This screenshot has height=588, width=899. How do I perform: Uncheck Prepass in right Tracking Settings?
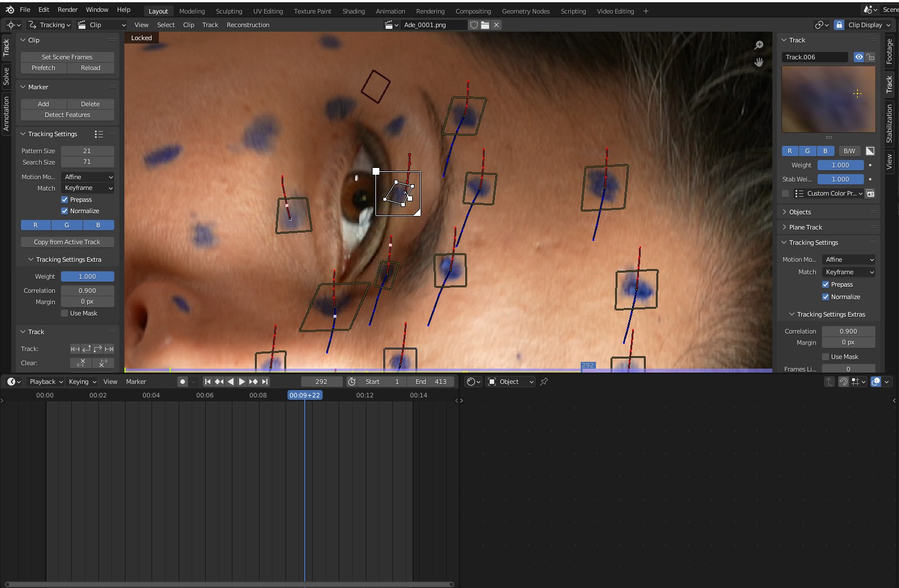[825, 284]
